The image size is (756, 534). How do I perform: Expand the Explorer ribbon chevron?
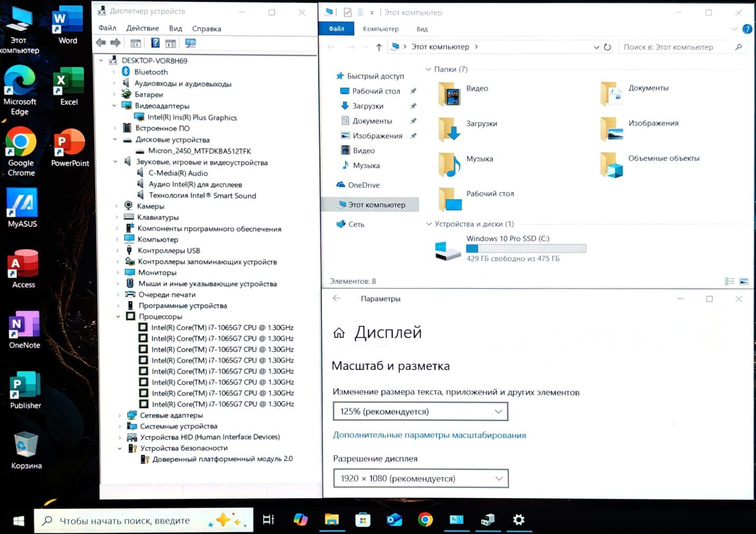coord(734,29)
